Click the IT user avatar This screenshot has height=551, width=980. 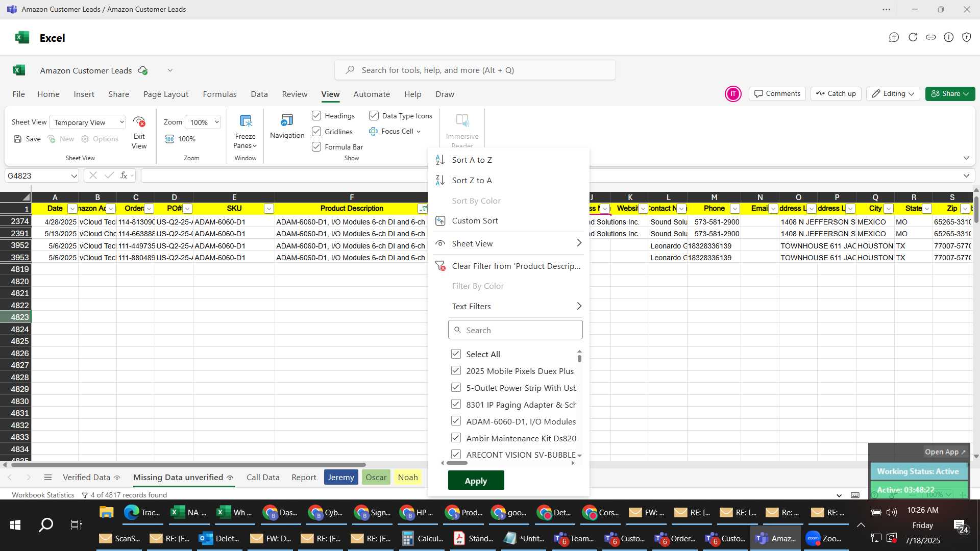(733, 94)
